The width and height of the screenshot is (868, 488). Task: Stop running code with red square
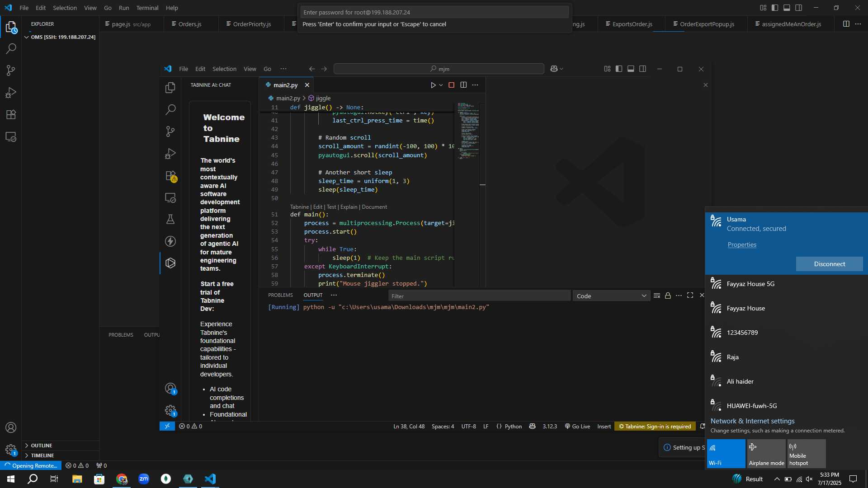tap(451, 85)
